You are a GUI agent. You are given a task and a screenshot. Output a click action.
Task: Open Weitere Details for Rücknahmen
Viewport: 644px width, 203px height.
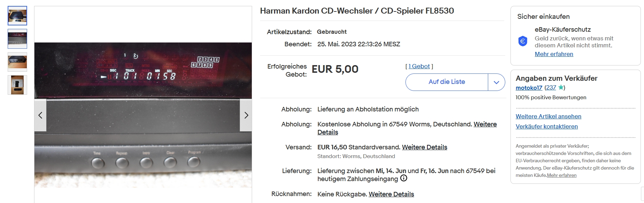tap(391, 194)
